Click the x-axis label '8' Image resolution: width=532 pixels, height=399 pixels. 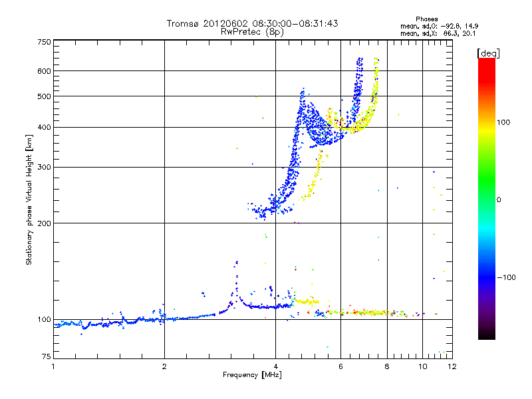tap(387, 366)
